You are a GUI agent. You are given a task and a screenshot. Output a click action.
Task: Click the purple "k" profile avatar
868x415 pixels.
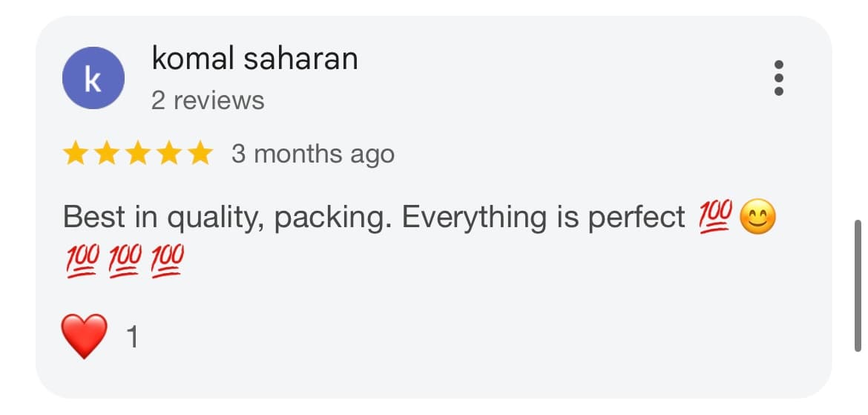point(92,79)
